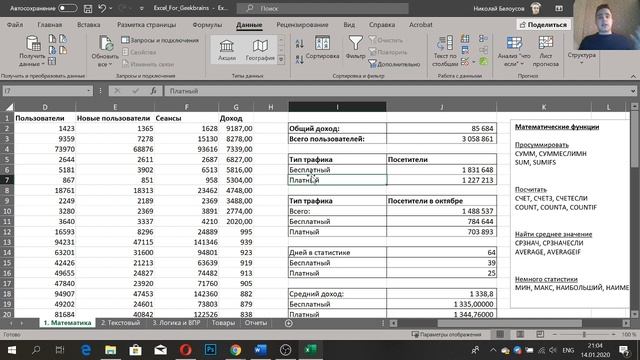The height and width of the screenshot is (360, 640).
Task: Click the Consolidate icon
Action: coord(483,39)
